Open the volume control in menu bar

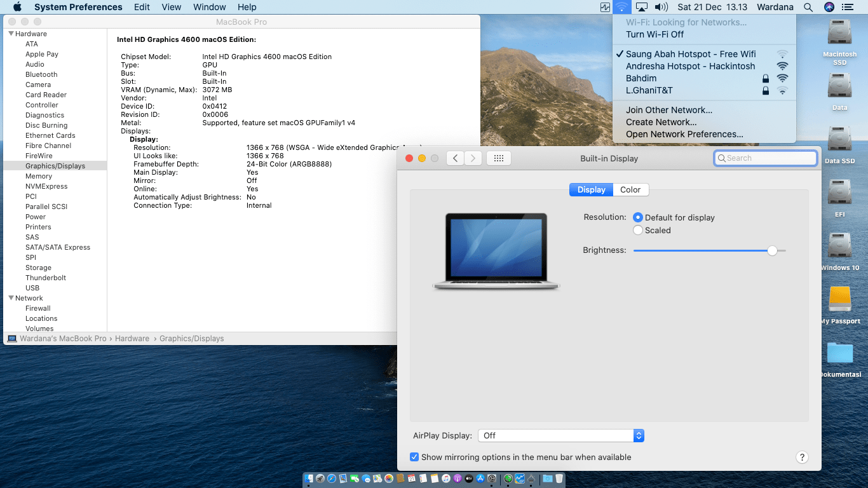[661, 7]
